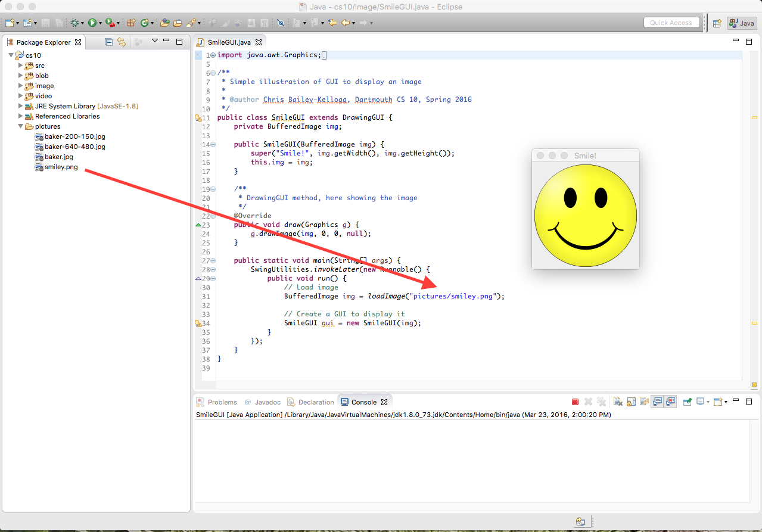Click the Clear Console icon
This screenshot has width=762, height=532.
[618, 402]
